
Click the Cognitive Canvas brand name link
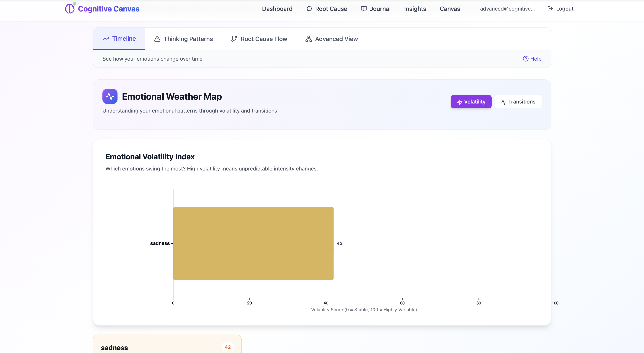pyautogui.click(x=108, y=9)
